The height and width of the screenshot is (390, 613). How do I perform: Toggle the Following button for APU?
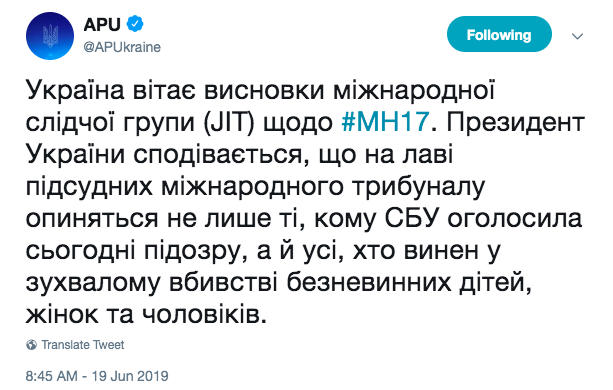click(x=499, y=34)
